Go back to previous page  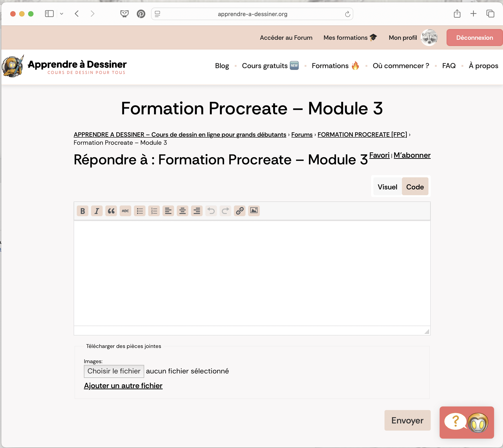point(77,14)
